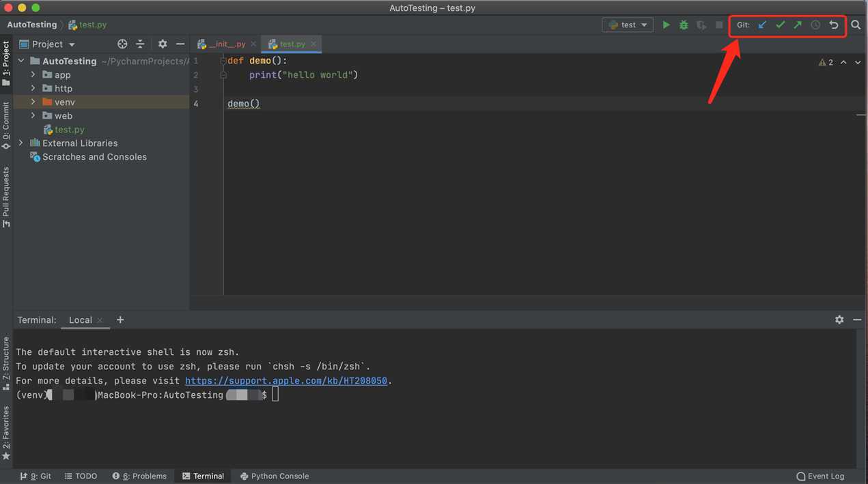Collapse the AutoTesting root folder
The width and height of the screenshot is (868, 484).
(21, 61)
